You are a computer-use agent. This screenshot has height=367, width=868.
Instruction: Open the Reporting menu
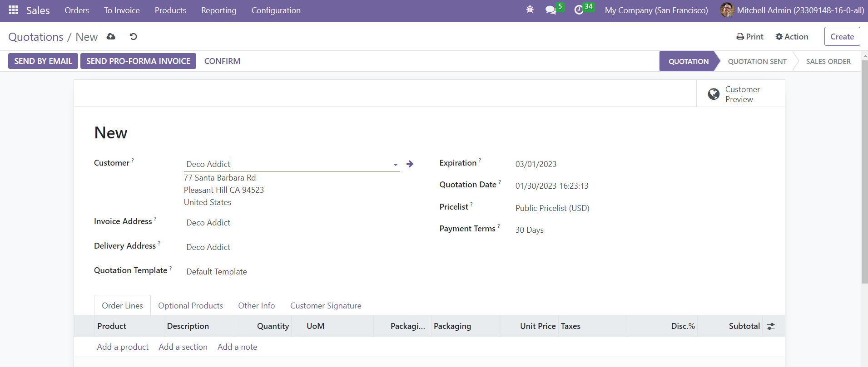(219, 10)
